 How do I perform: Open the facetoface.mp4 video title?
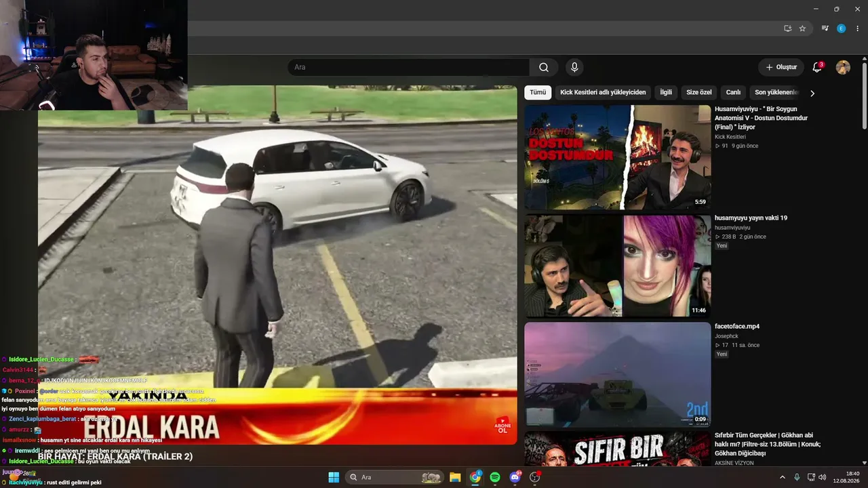click(x=737, y=327)
